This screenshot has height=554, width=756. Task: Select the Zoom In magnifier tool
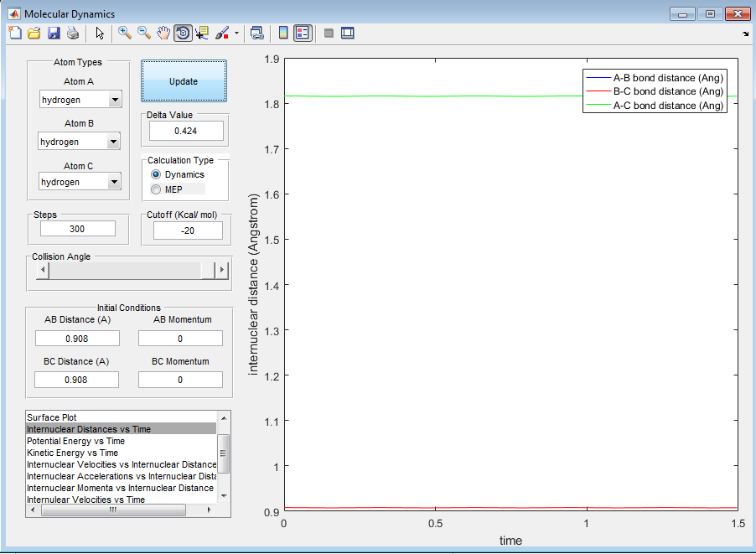tap(125, 33)
